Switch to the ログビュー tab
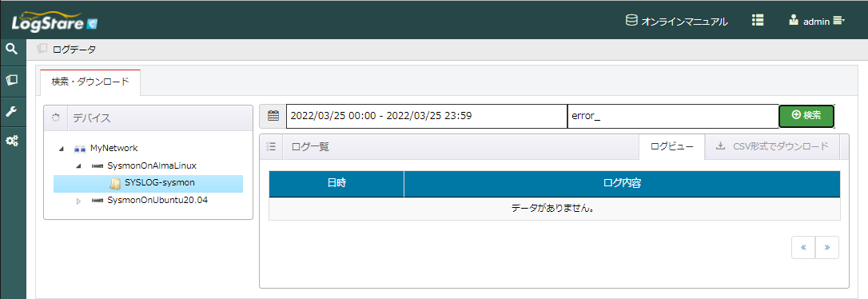Screen dimensions: 868x299 671,147
